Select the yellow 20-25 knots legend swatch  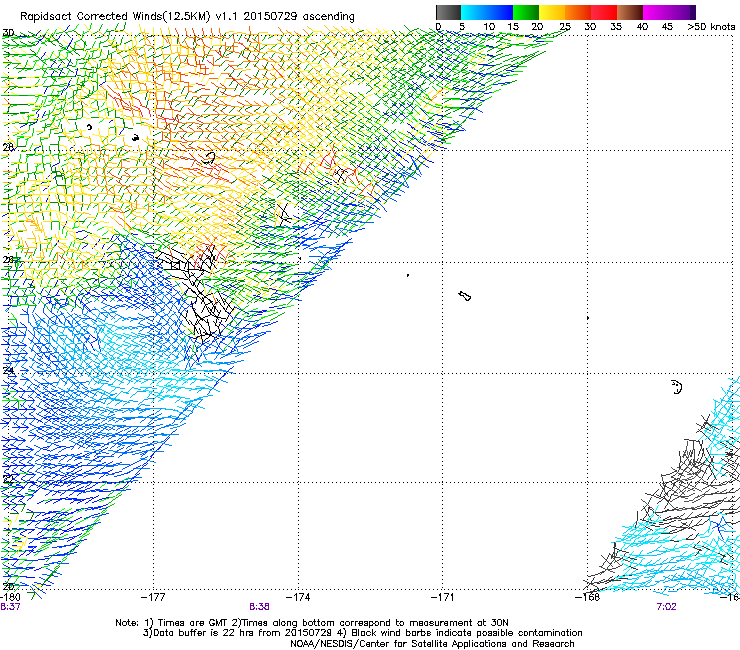(x=552, y=12)
